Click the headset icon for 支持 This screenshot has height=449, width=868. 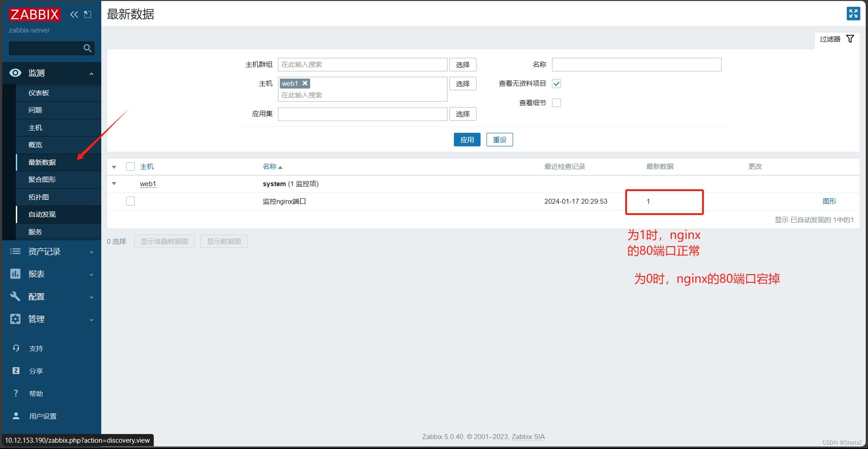point(16,348)
